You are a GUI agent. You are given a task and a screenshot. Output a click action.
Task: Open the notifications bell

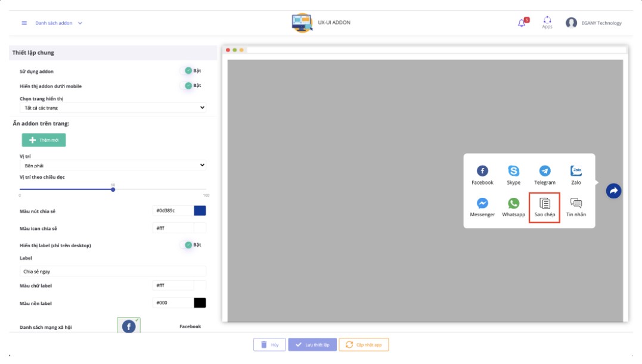click(x=522, y=23)
